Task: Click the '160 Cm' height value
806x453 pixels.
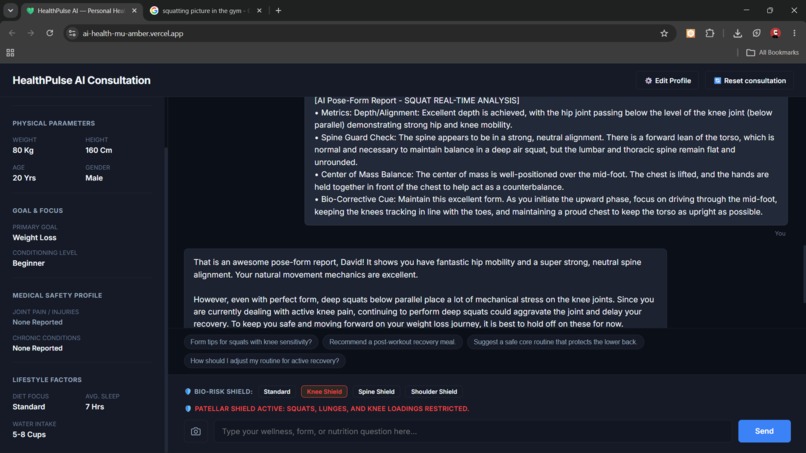Action: [99, 150]
